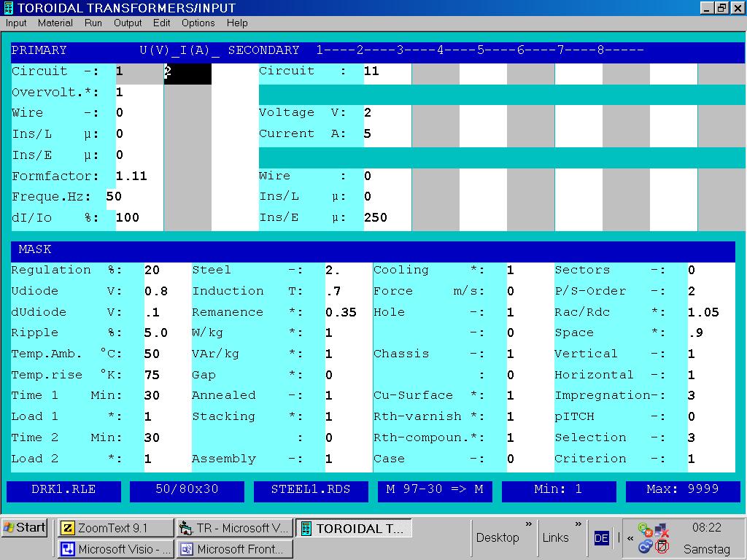The image size is (747, 560).
Task: Click the 50/80x30 core size button
Action: [x=187, y=491]
